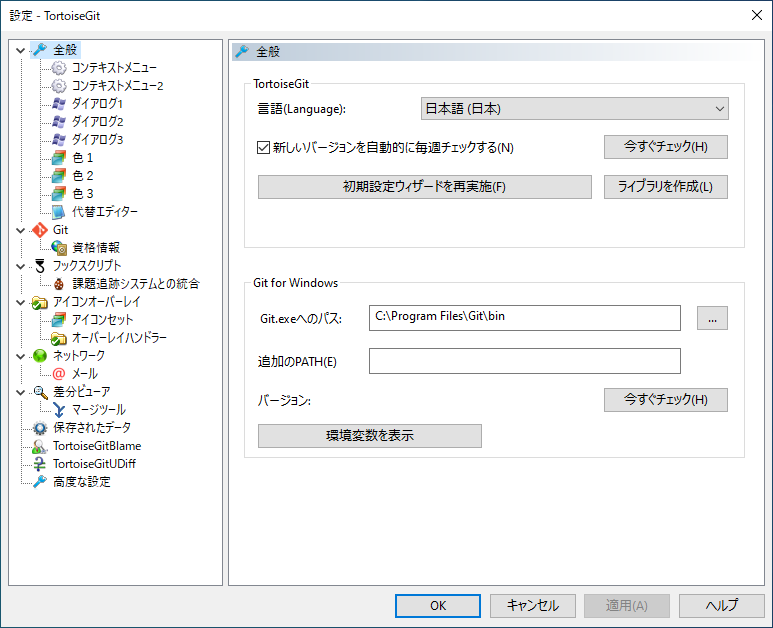Confirm settings with OK button

pyautogui.click(x=438, y=606)
